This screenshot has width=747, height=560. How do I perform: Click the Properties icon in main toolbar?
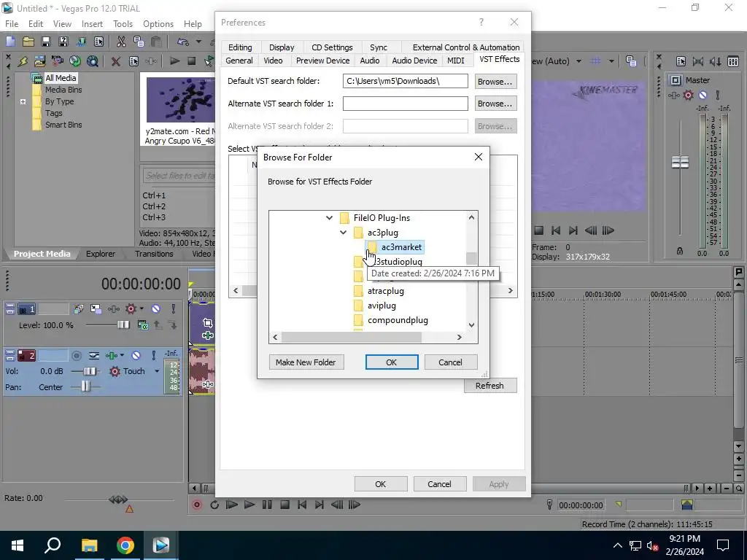pos(98,42)
